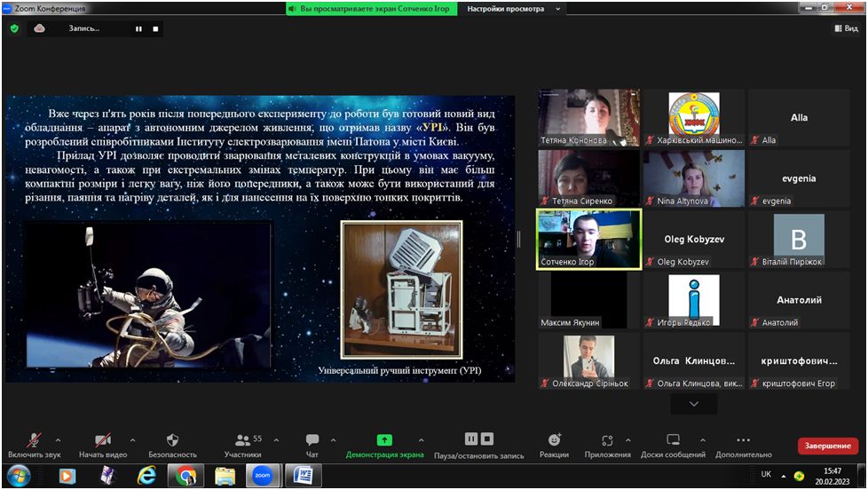
Task: Click the red Завершение end button
Action: click(827, 446)
